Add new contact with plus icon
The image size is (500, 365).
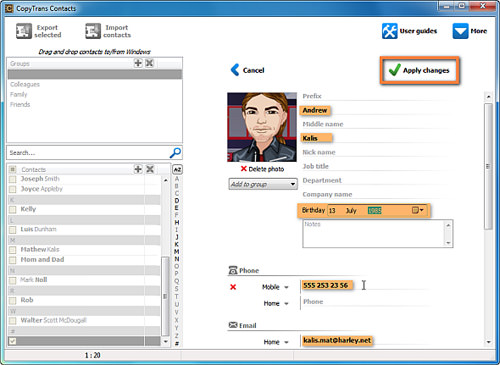pos(138,169)
